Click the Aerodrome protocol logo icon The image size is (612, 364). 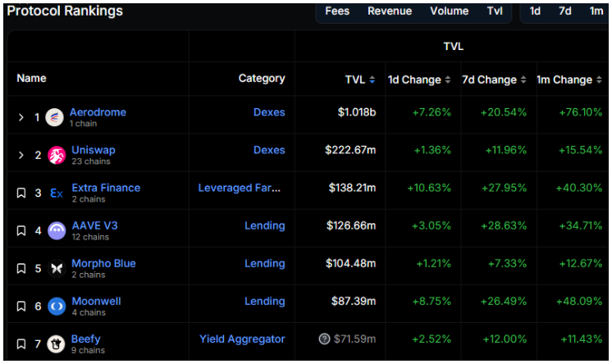point(55,117)
